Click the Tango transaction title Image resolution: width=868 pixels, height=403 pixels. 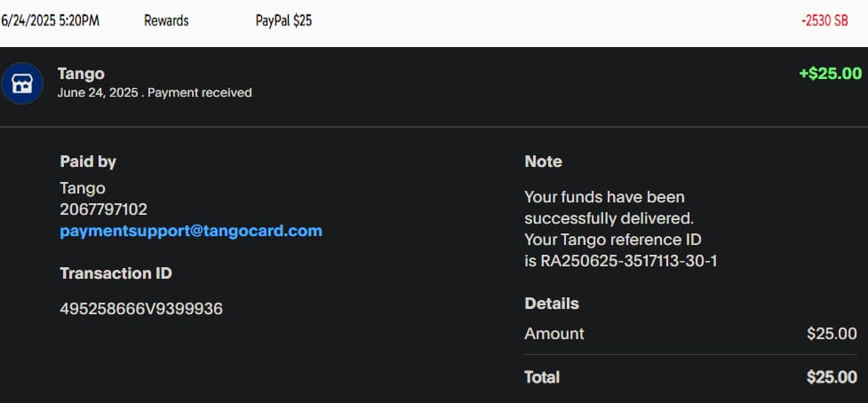(x=81, y=74)
